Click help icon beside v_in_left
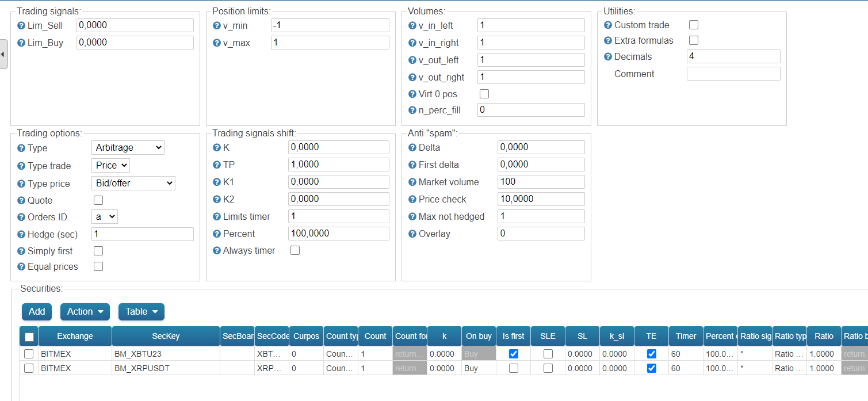The height and width of the screenshot is (401, 868). (x=412, y=26)
